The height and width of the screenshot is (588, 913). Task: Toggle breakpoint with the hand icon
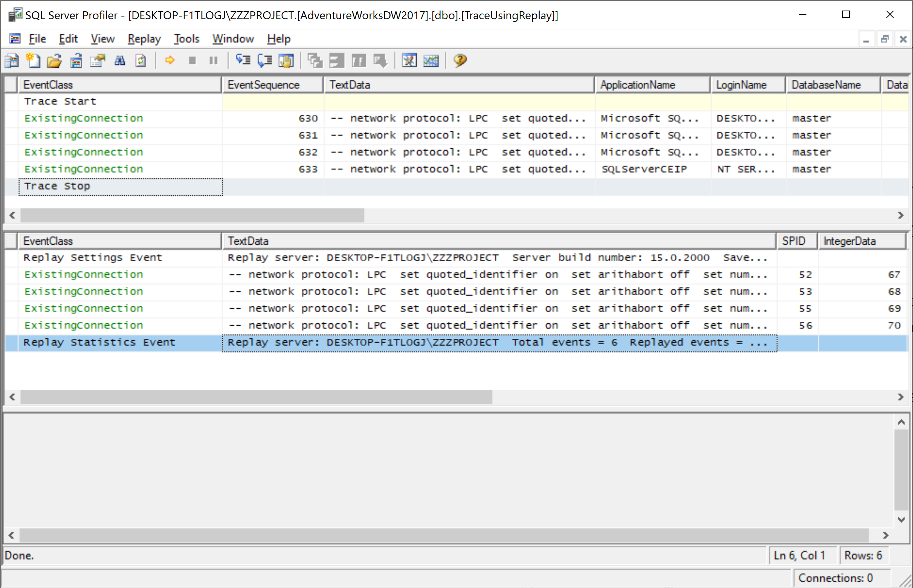tap(286, 60)
